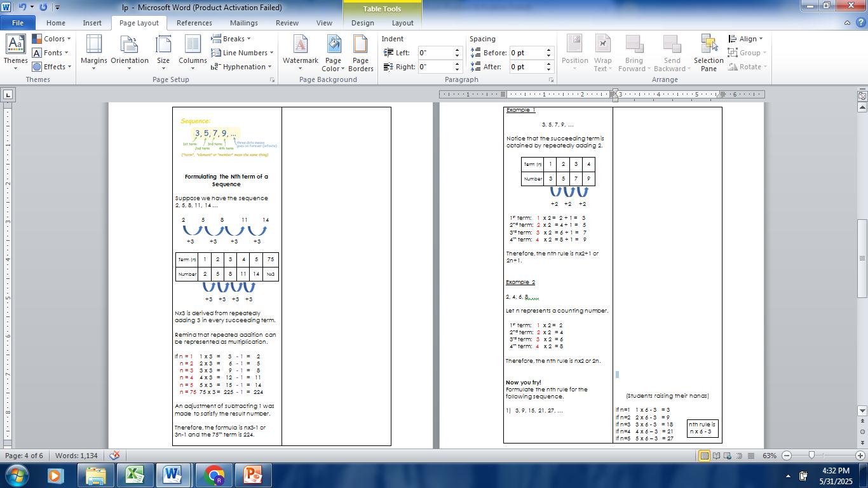This screenshot has height=488, width=868.
Task: Toggle the ruler with View Ruler button
Action: coord(862,95)
